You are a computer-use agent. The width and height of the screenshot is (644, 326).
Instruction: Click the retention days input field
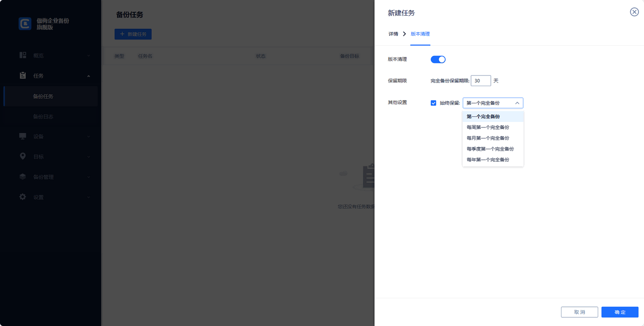pyautogui.click(x=480, y=81)
